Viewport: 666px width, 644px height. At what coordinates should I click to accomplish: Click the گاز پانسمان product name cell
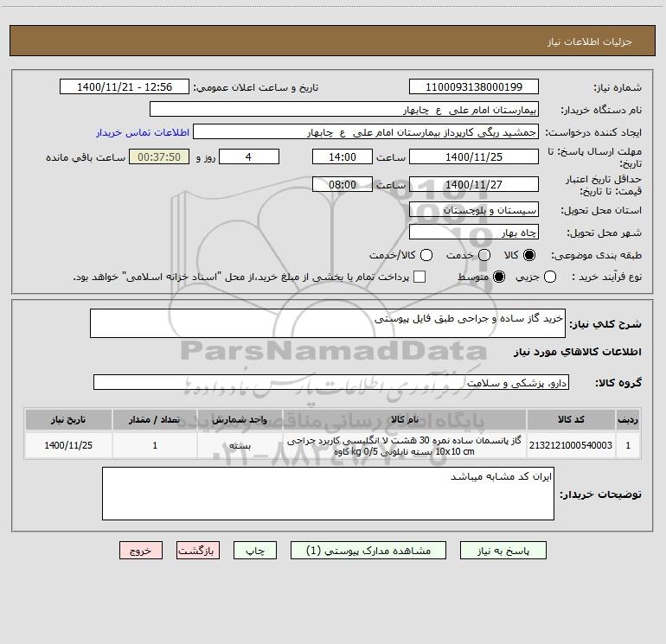[x=405, y=445]
